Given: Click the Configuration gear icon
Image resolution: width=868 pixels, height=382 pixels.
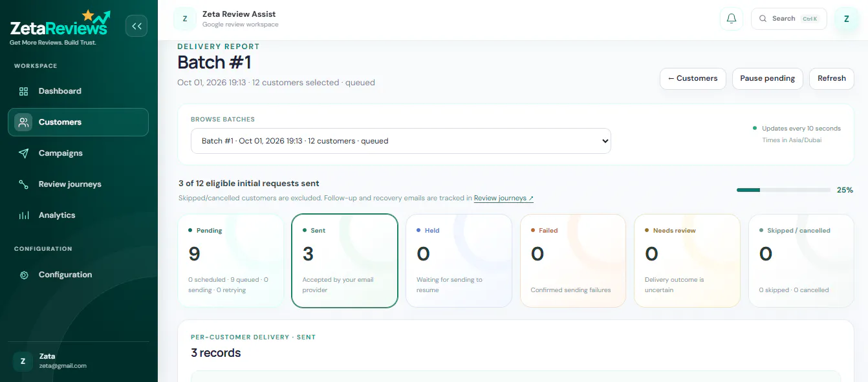Looking at the screenshot, I should [x=24, y=275].
